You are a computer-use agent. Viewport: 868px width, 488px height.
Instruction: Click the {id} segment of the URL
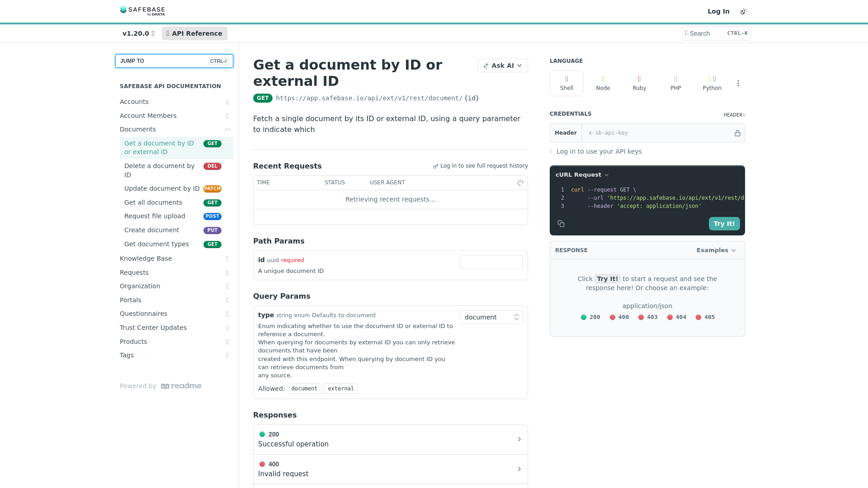click(x=472, y=98)
